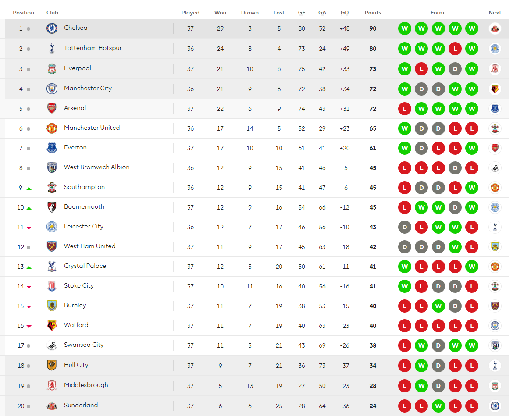
Task: Click Liverpool's next opponent badge
Action: click(495, 69)
